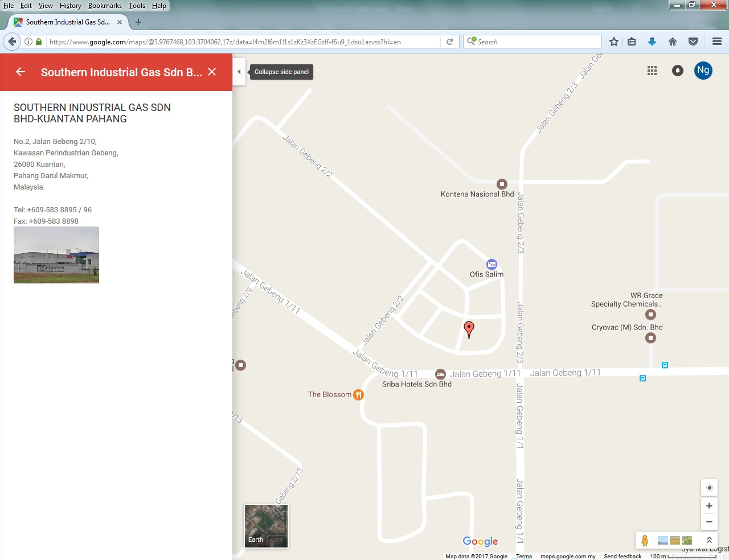729x560 pixels.
Task: Zoom in on the map
Action: (709, 506)
